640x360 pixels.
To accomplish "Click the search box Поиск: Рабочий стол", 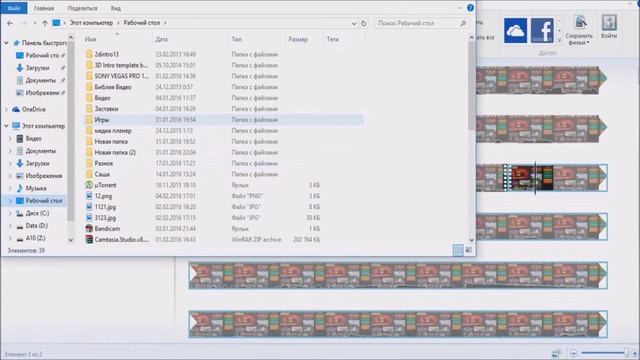I will [x=416, y=23].
